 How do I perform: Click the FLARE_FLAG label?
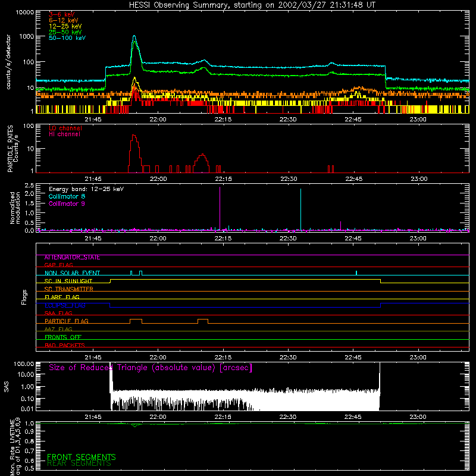(62, 297)
